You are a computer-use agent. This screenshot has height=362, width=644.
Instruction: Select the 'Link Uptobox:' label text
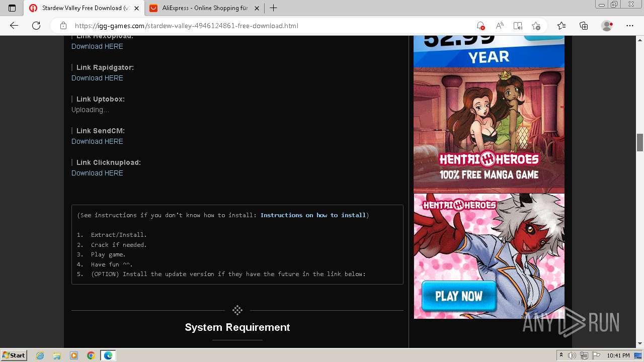click(x=101, y=99)
